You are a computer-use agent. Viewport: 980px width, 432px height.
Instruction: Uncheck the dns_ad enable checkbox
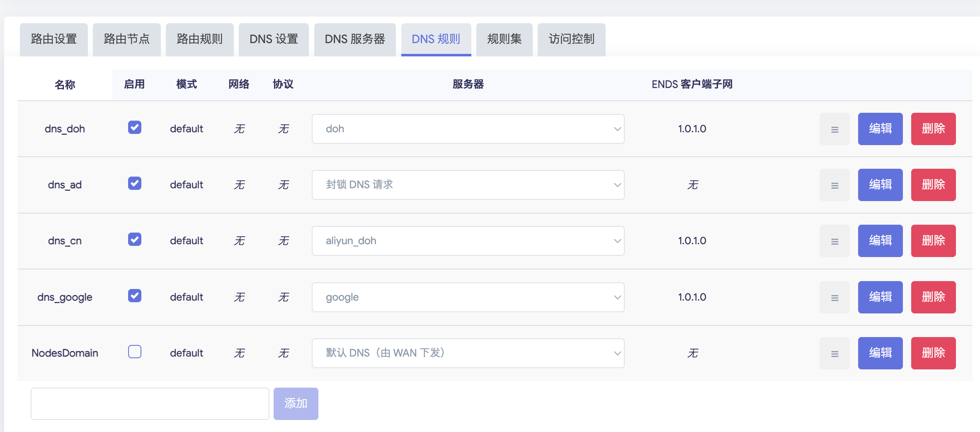[x=135, y=183]
